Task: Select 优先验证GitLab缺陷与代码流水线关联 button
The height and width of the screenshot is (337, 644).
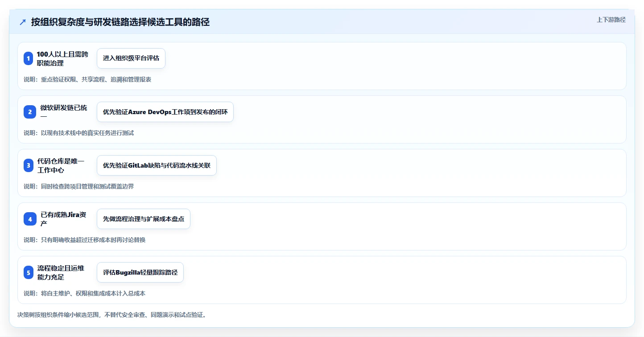Action: (157, 165)
